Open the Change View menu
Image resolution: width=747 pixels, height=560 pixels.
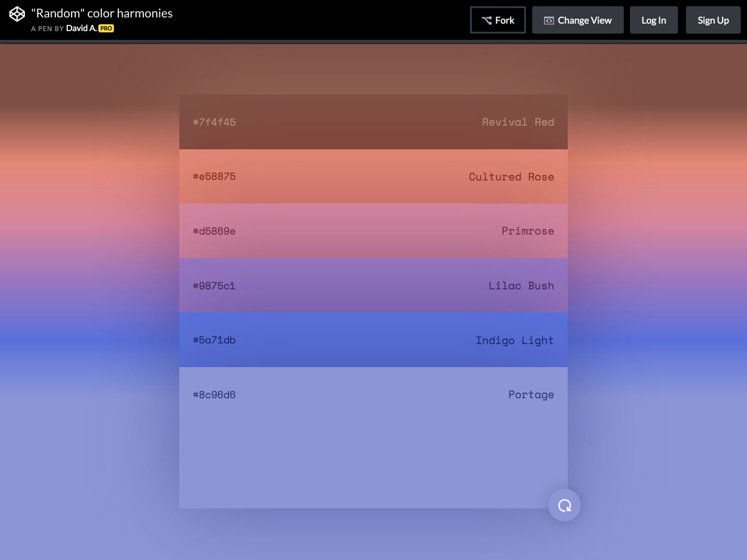[x=578, y=20]
